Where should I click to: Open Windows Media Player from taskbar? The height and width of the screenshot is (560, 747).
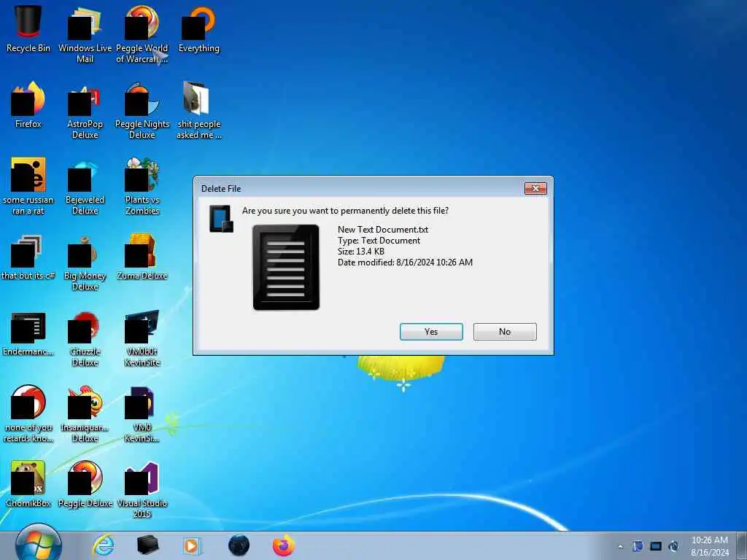coord(192,545)
